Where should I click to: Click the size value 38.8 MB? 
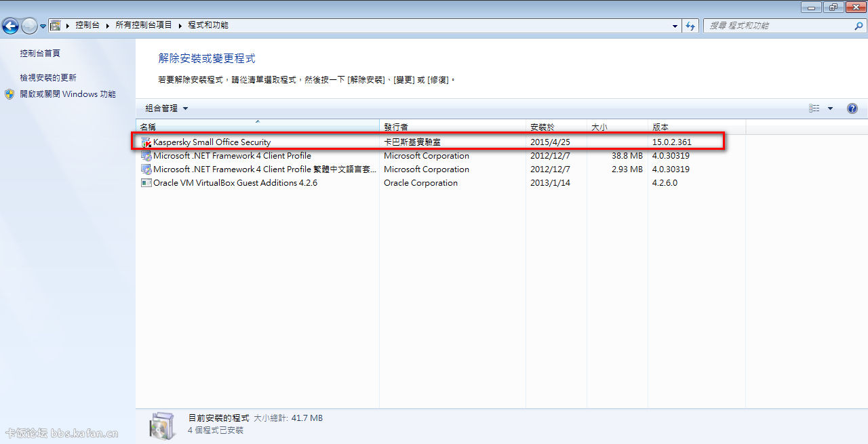(x=627, y=156)
